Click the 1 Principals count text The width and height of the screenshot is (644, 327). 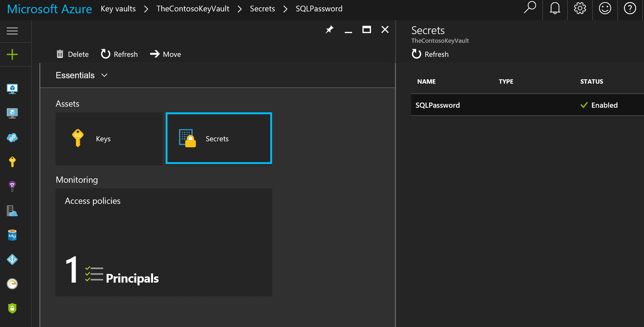(x=112, y=270)
